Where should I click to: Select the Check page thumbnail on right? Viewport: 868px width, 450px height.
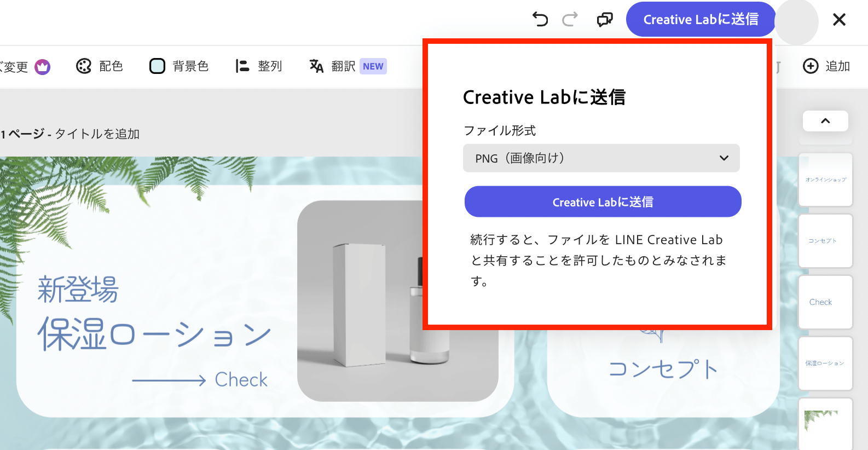coord(825,302)
